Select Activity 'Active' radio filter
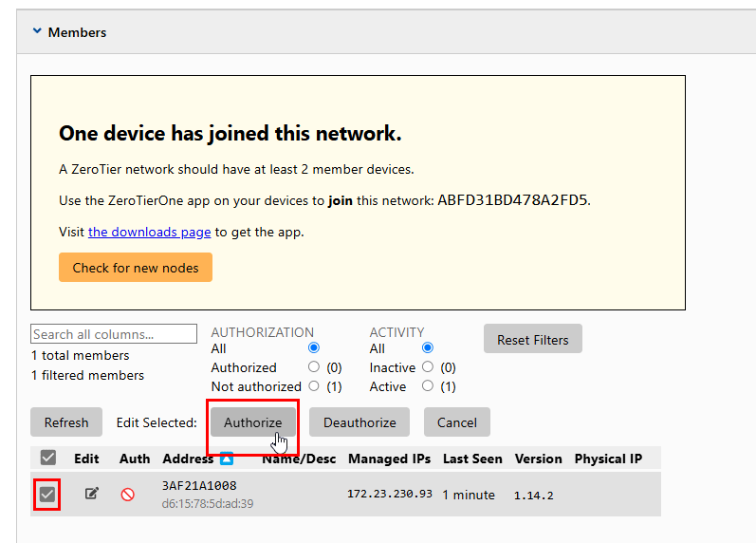Screen dimensions: 756x543 (x=428, y=386)
